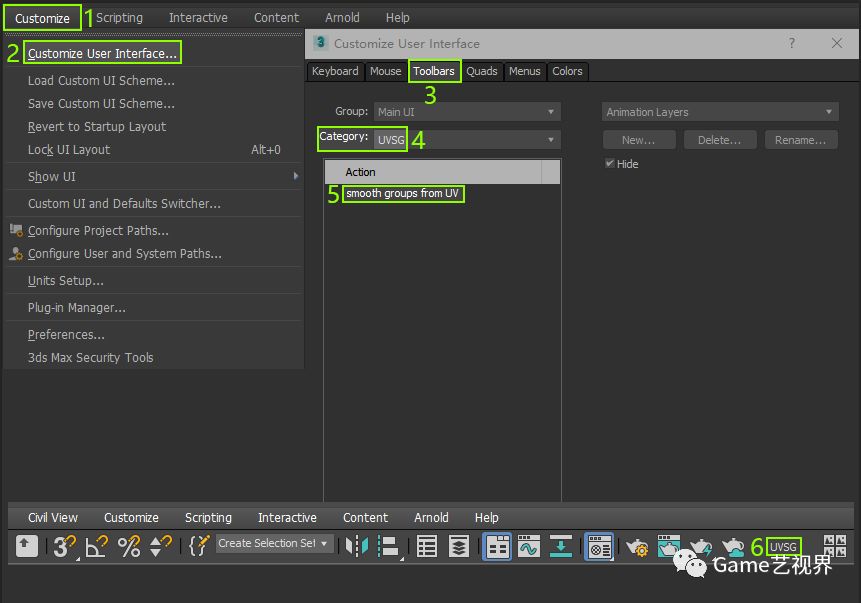The height and width of the screenshot is (603, 861).
Task: Click the Delete... button
Action: point(720,140)
